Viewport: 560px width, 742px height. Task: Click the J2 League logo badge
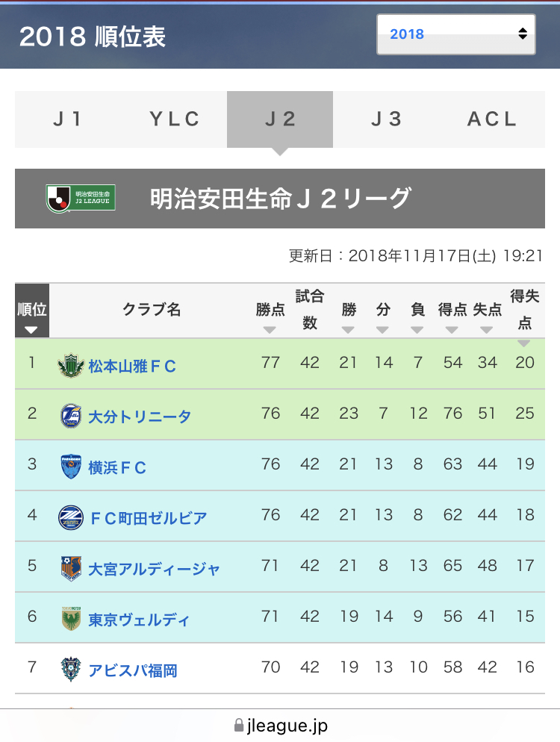(81, 198)
